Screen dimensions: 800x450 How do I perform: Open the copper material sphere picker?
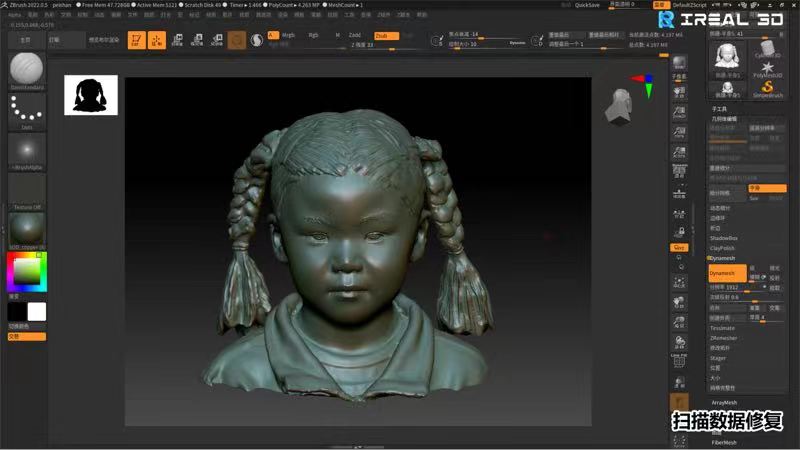click(27, 231)
